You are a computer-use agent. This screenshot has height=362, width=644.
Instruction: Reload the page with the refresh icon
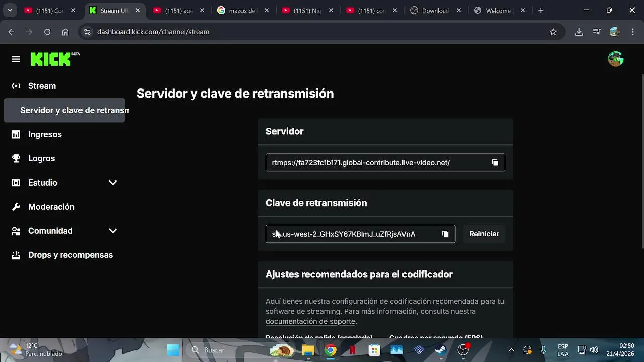point(47,32)
